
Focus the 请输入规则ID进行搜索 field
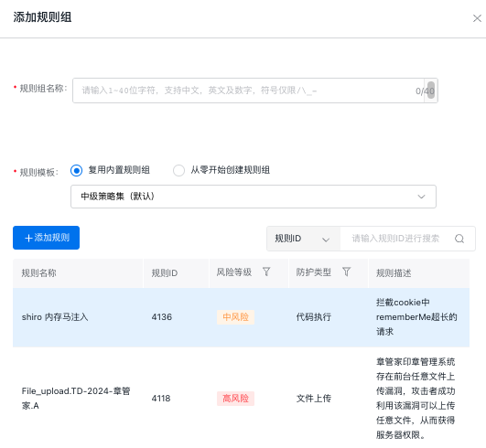pyautogui.click(x=395, y=239)
